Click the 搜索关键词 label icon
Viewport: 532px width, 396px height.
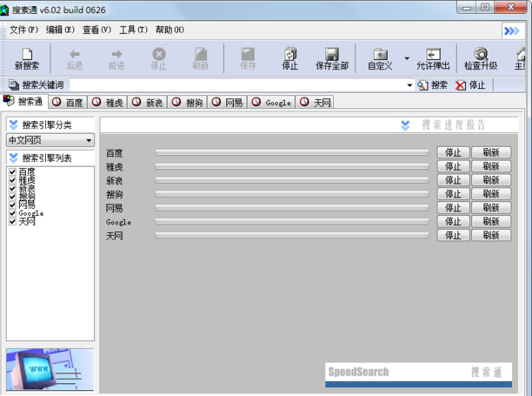14,85
